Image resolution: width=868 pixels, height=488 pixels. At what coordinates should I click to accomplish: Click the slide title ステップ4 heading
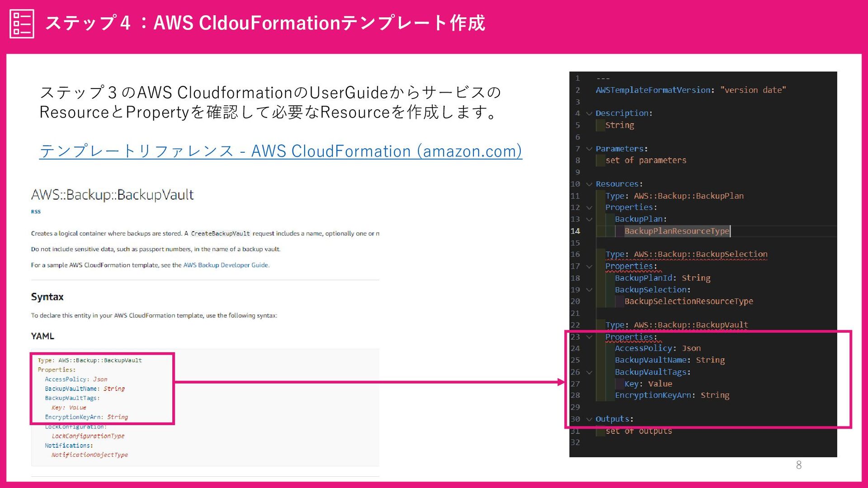pyautogui.click(x=265, y=23)
